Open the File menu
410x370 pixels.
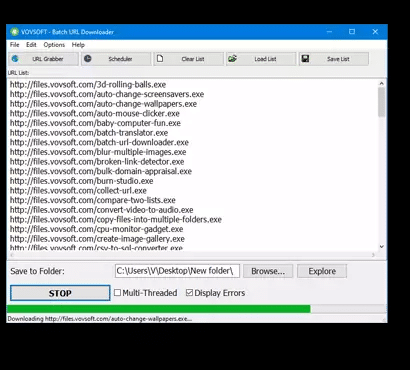[15, 45]
